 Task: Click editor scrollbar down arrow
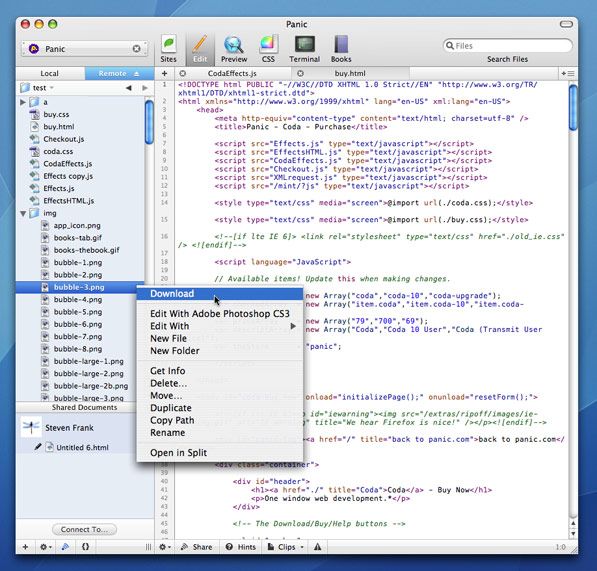(573, 534)
